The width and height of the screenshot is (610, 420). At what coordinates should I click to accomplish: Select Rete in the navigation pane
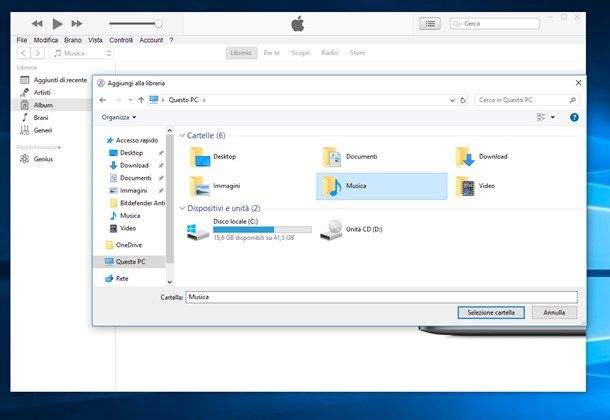(121, 278)
